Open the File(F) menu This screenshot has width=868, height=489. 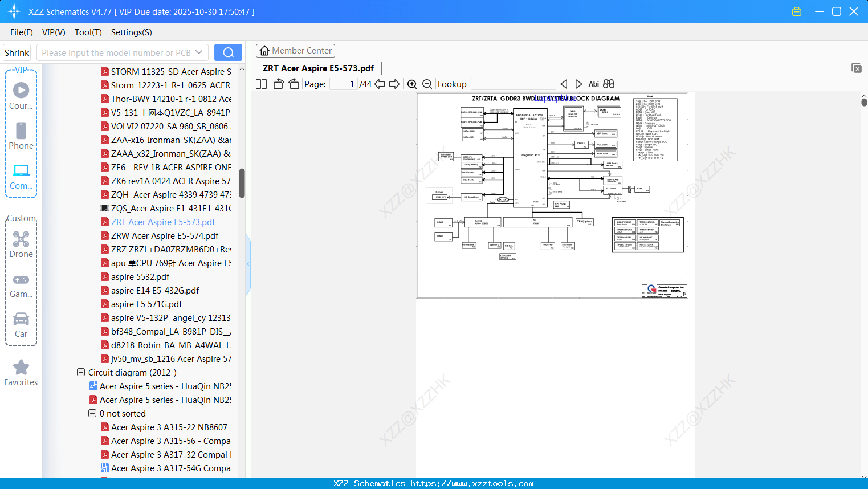(x=22, y=32)
